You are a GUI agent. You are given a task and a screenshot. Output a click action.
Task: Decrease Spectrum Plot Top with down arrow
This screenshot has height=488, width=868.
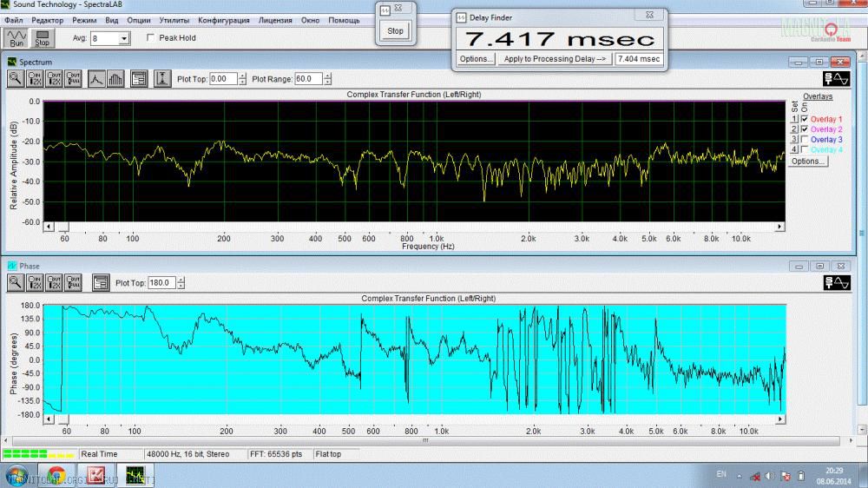click(242, 82)
